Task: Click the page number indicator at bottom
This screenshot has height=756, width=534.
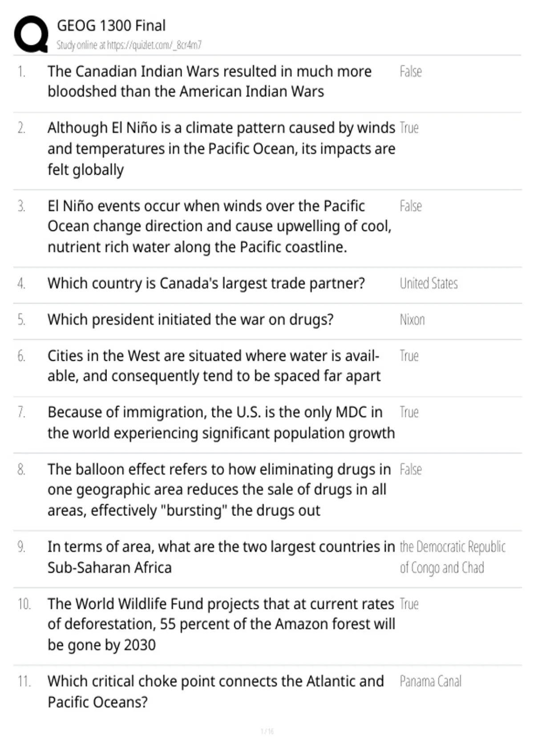Action: tap(267, 731)
